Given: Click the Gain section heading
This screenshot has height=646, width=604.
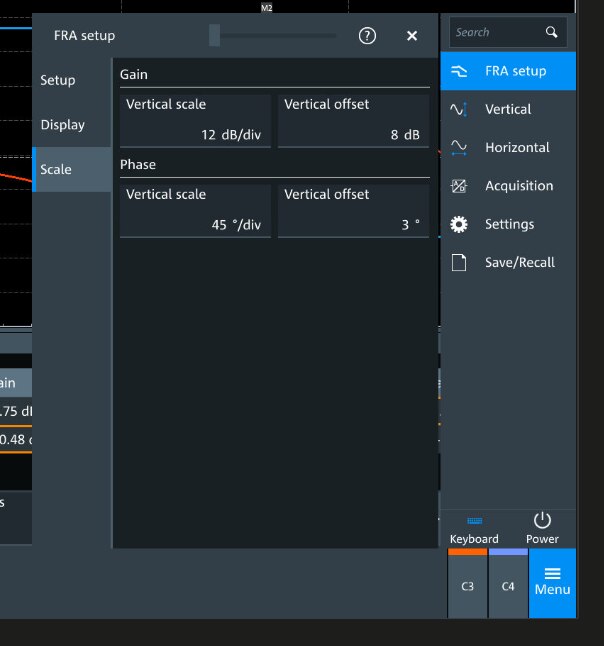Looking at the screenshot, I should coord(133,75).
